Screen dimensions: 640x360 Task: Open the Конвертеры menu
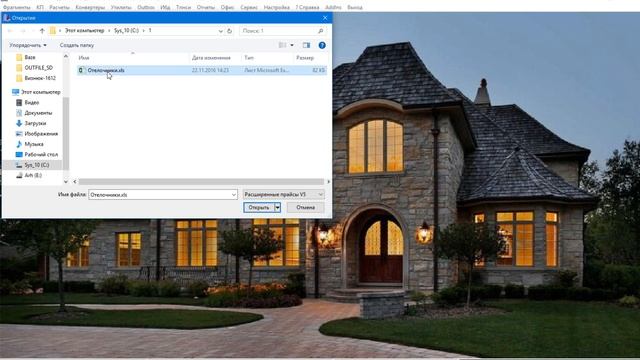click(x=90, y=7)
